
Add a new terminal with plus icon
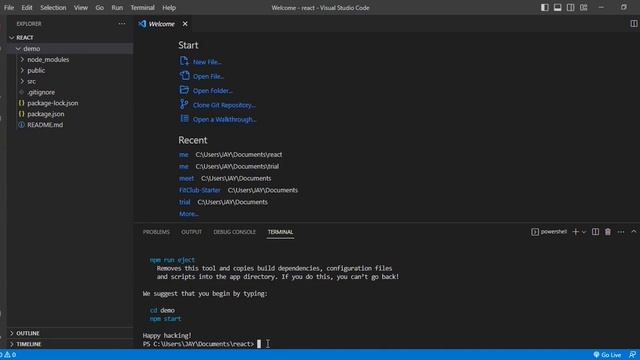[x=576, y=232]
